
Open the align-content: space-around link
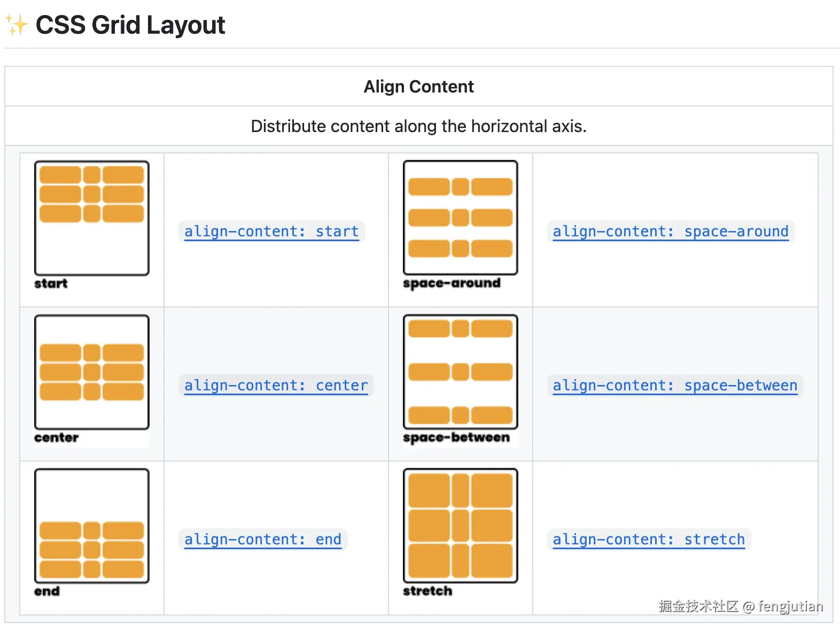click(x=670, y=232)
